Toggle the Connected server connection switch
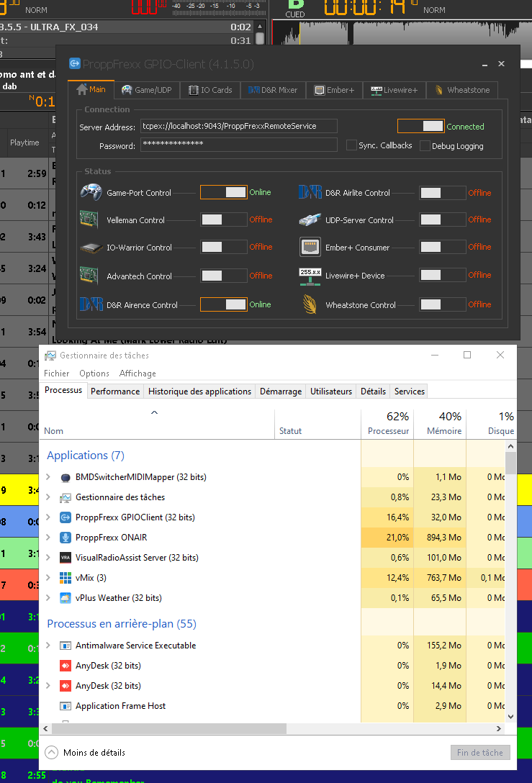The width and height of the screenshot is (532, 783). click(420, 127)
